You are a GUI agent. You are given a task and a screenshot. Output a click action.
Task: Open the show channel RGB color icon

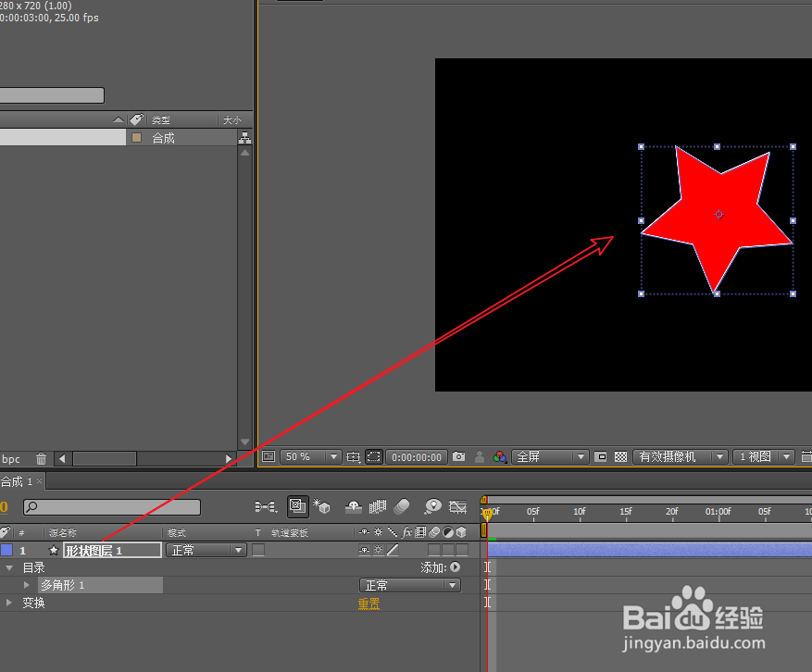pyautogui.click(x=500, y=456)
